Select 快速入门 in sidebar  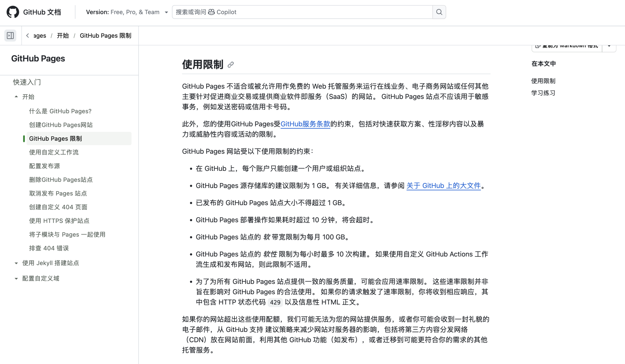coord(27,82)
